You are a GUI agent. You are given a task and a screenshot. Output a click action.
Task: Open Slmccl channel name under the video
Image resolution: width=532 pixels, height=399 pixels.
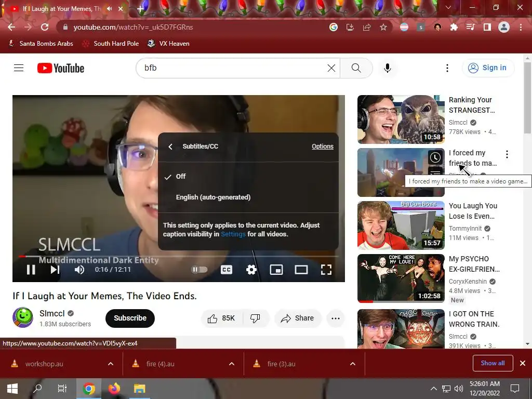click(52, 313)
